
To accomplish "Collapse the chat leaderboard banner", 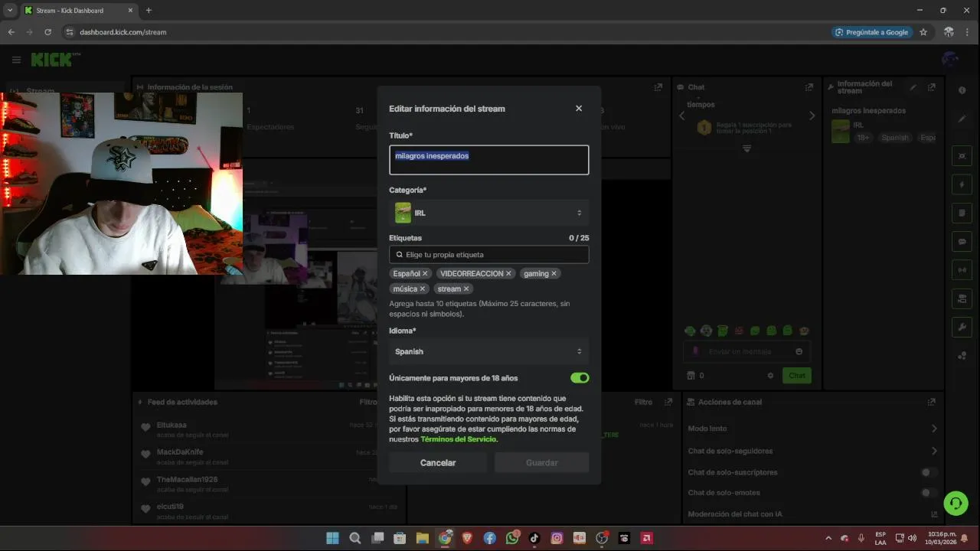I will point(747,148).
